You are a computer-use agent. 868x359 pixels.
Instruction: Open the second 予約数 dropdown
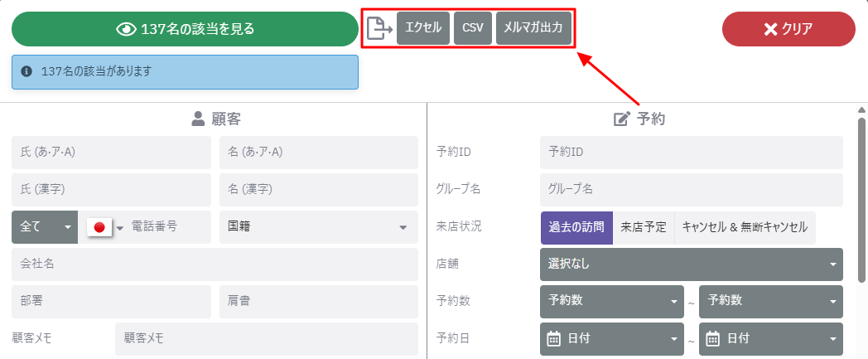click(771, 302)
